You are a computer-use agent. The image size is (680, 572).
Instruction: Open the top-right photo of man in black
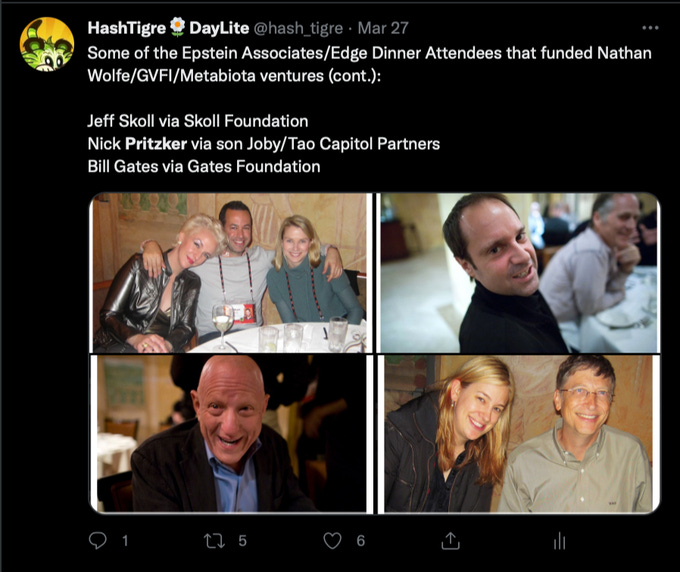[520, 272]
